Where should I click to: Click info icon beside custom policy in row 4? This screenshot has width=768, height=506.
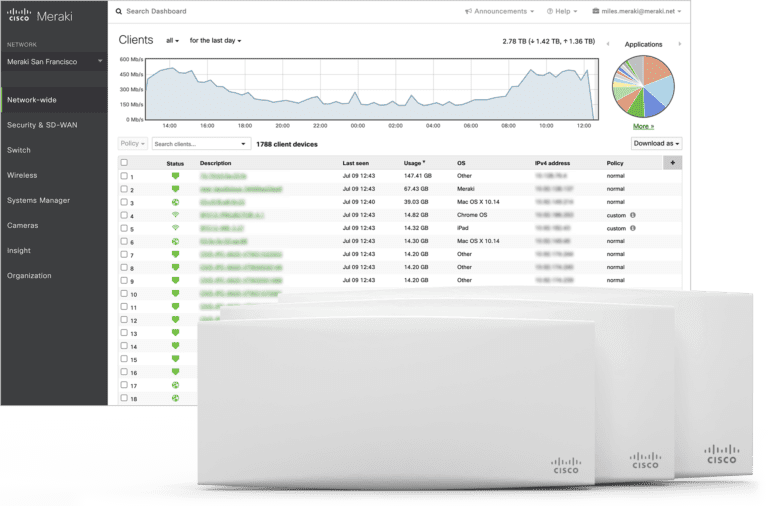[633, 215]
